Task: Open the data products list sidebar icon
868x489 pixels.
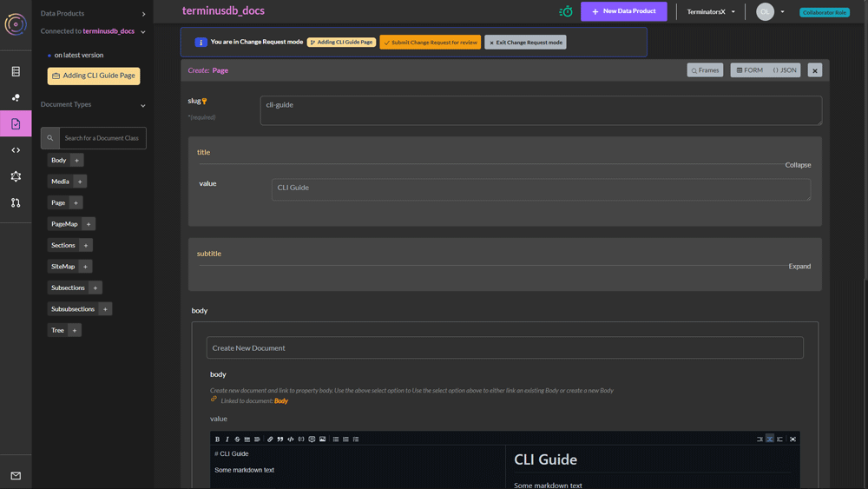Action: click(16, 71)
